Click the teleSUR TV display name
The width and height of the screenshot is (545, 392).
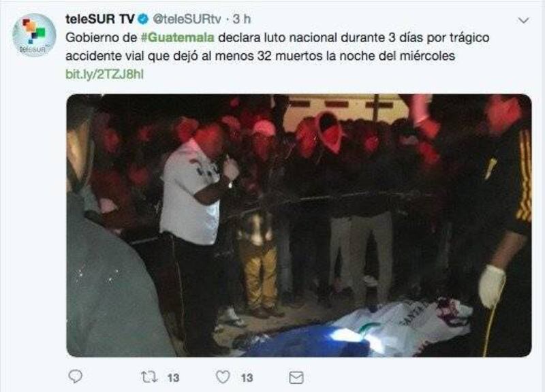[x=99, y=19]
